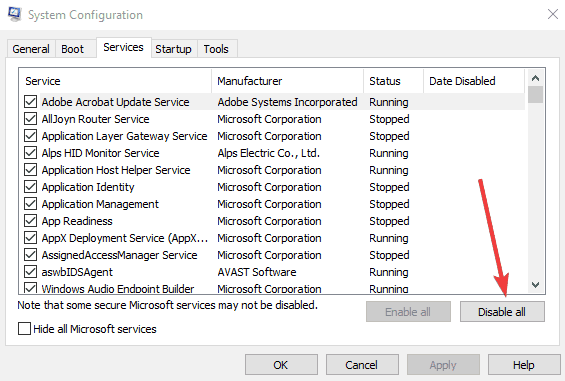The width and height of the screenshot is (565, 381).
Task: Select Application Layer Gateway Service name
Action: coord(124,136)
